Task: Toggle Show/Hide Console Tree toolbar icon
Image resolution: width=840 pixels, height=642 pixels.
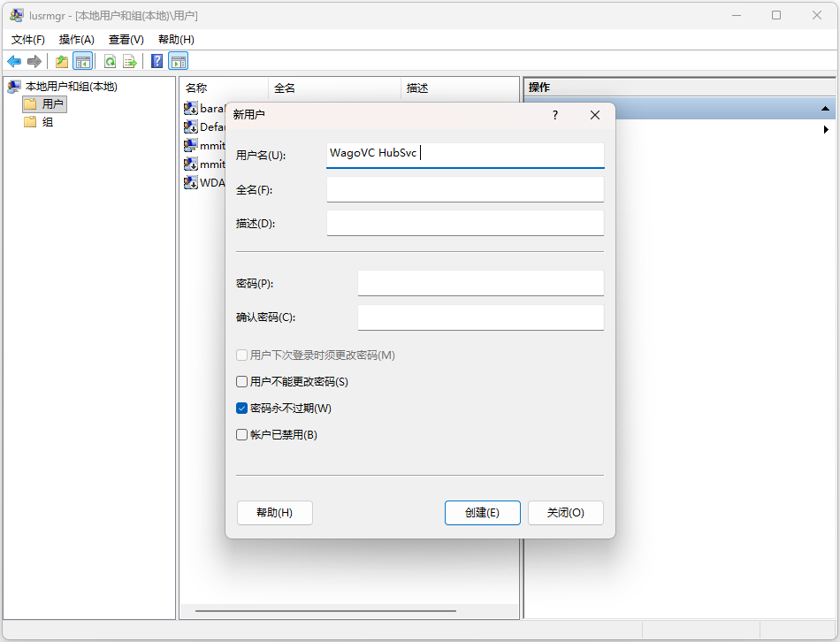Action: tap(82, 61)
